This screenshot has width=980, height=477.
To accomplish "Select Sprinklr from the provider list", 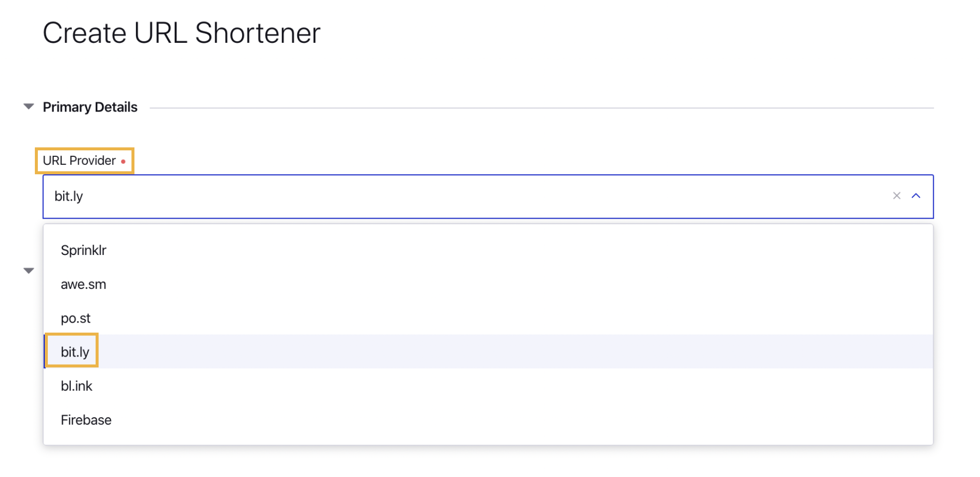I will [84, 250].
